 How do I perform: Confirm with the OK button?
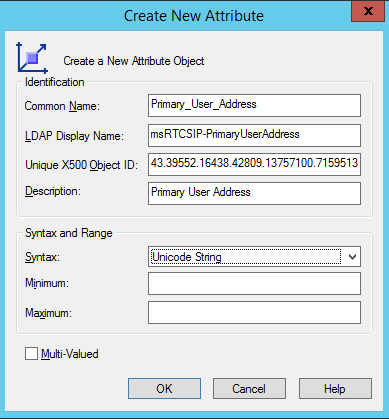click(164, 388)
